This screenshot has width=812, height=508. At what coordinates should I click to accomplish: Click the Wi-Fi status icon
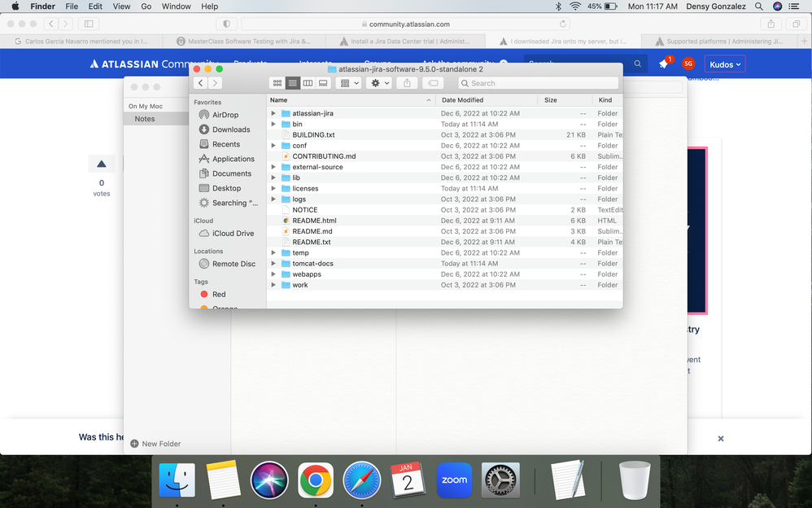point(574,7)
